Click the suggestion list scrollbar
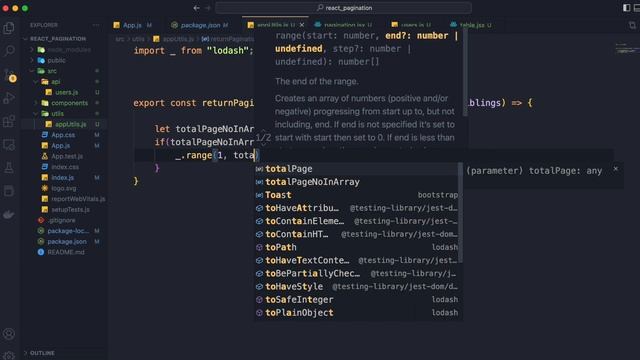Image resolution: width=640 pixels, height=360 pixels. point(460,212)
